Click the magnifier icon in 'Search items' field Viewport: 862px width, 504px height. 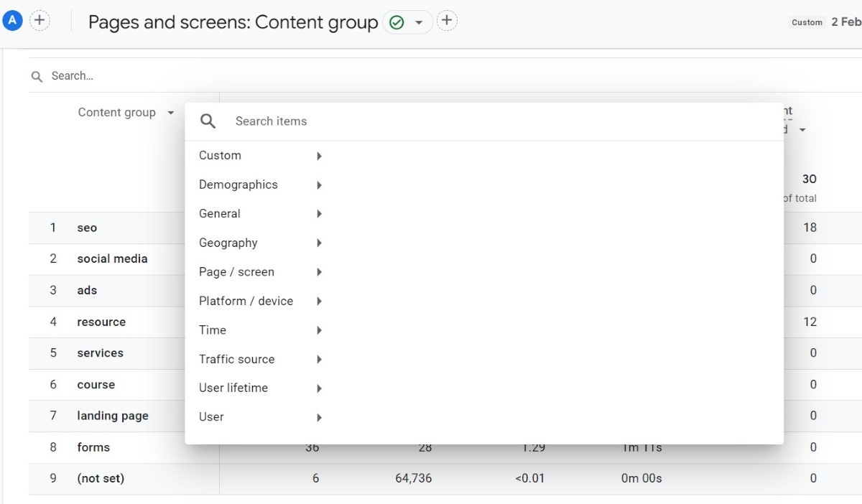point(208,121)
